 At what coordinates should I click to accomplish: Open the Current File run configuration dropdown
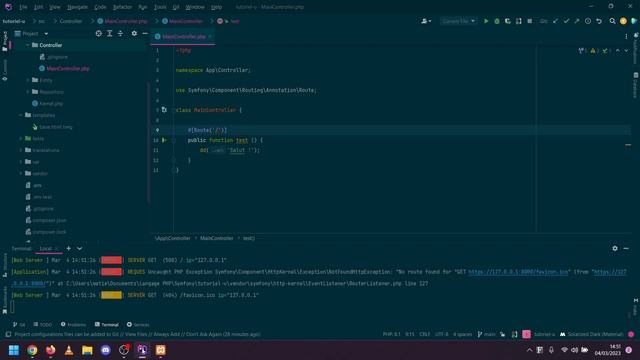[458, 21]
